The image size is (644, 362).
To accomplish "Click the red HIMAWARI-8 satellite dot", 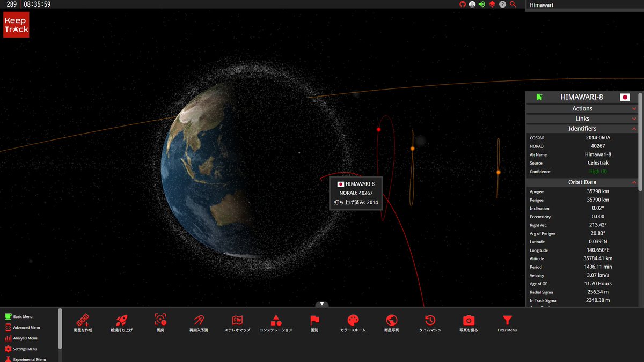I will pos(378,129).
